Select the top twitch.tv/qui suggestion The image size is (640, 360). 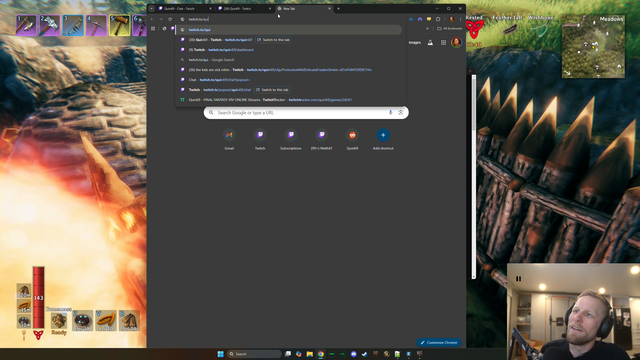click(x=289, y=30)
